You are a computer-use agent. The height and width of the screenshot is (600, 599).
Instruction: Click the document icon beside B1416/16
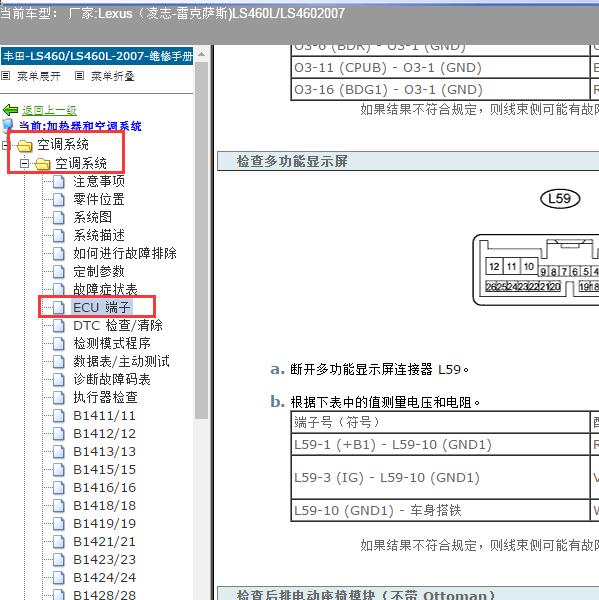pos(59,488)
